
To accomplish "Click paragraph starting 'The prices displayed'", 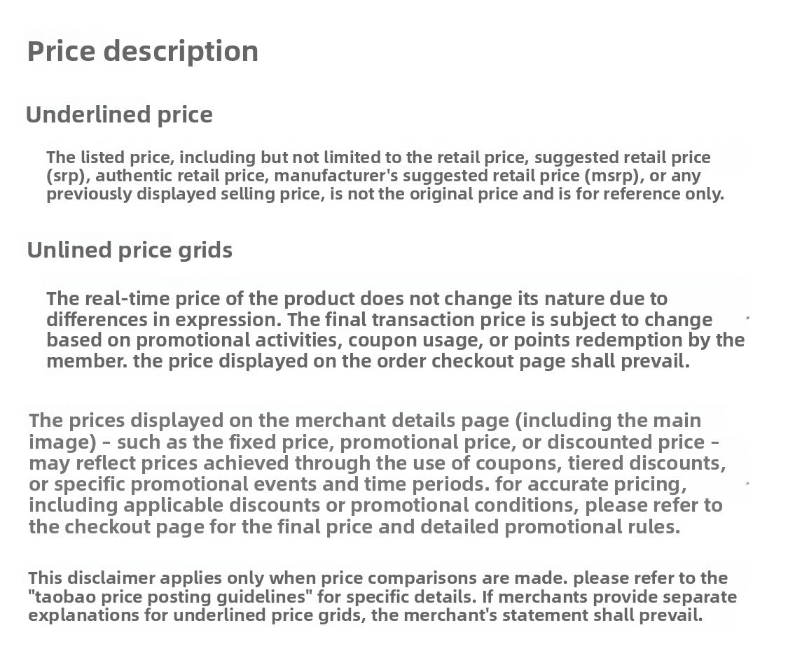I will pos(378,474).
